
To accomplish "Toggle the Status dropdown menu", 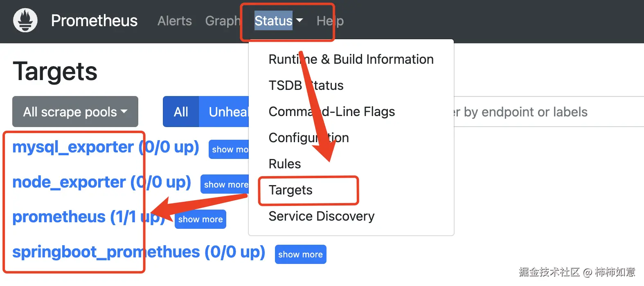I will click(278, 21).
